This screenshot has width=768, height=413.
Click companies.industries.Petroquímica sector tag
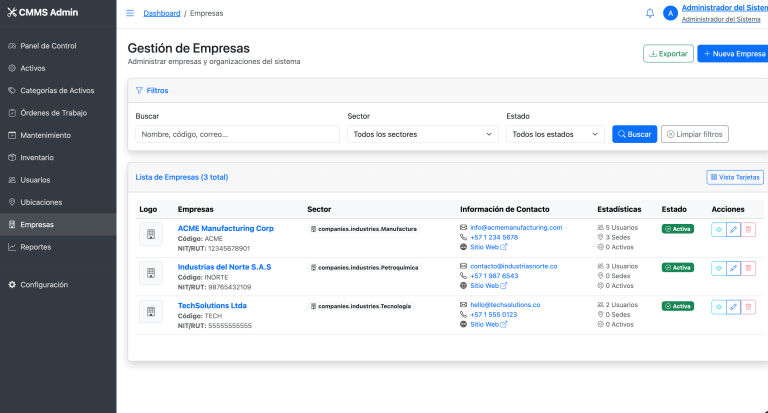tap(364, 267)
